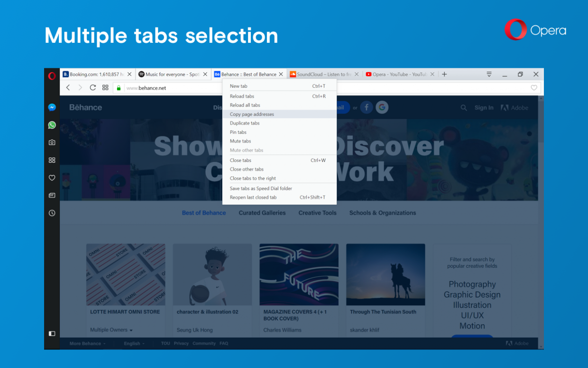Open Personal News in the sidebar
The image size is (588, 368).
tap(52, 195)
